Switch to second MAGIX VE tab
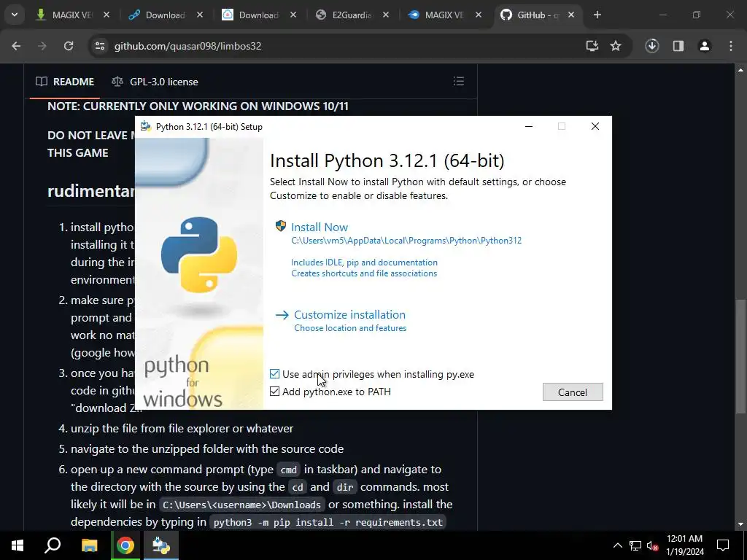The image size is (747, 560). point(444,15)
